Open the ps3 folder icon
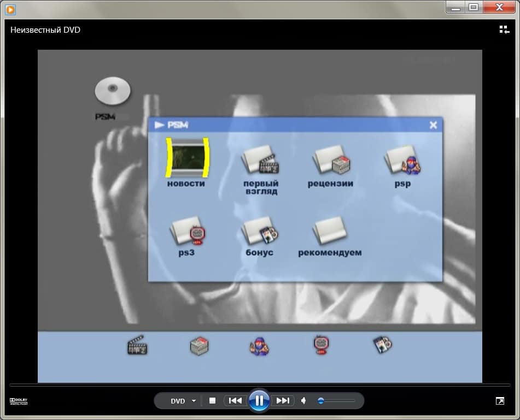The width and height of the screenshot is (520, 420). (x=188, y=231)
